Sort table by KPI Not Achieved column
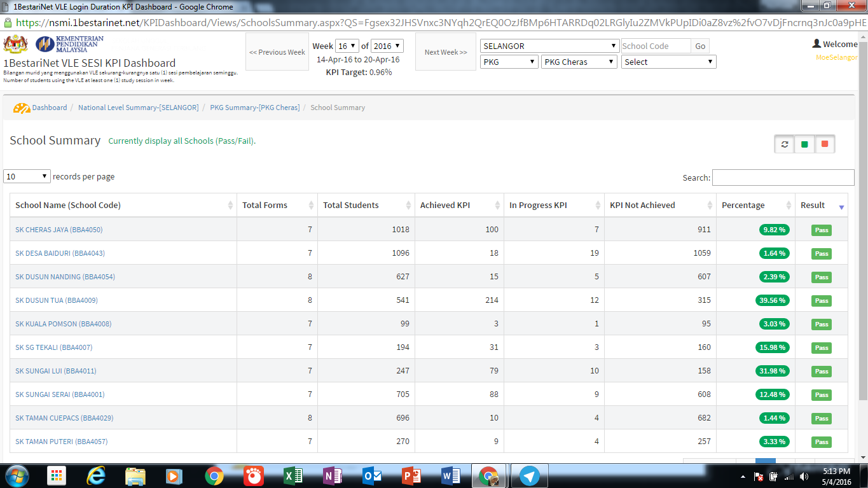Image resolution: width=868 pixels, height=488 pixels. [x=661, y=205]
